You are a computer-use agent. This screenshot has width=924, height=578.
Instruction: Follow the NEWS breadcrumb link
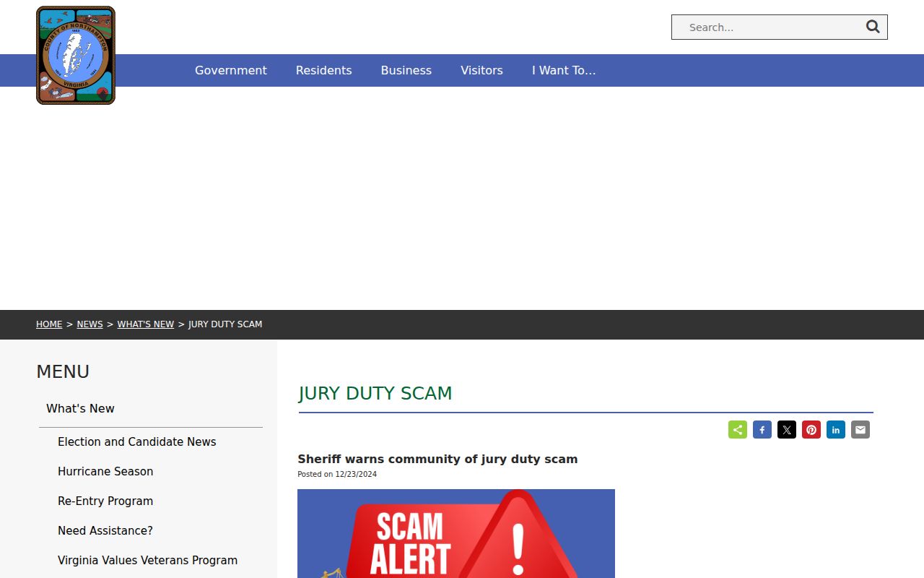point(90,324)
